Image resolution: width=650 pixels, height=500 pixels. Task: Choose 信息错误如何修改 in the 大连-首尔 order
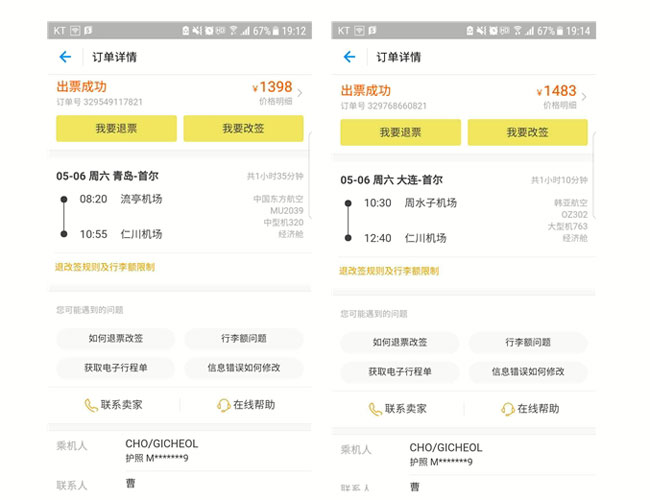[527, 371]
